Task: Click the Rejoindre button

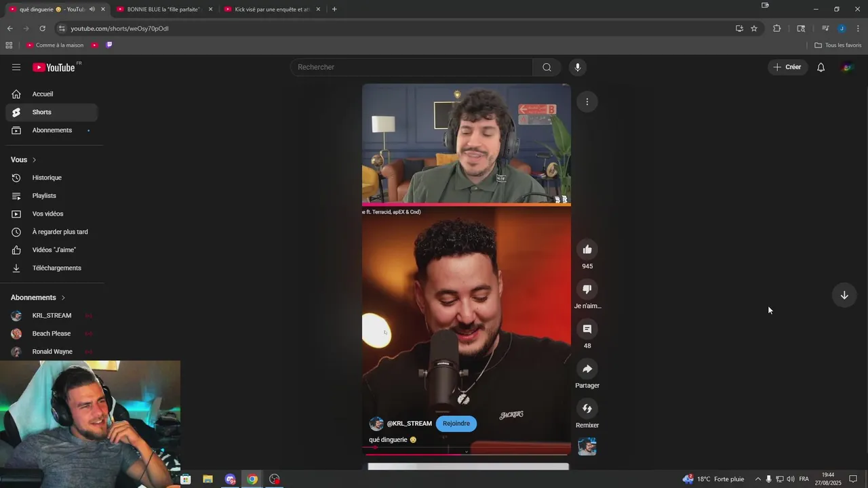Action: click(456, 424)
